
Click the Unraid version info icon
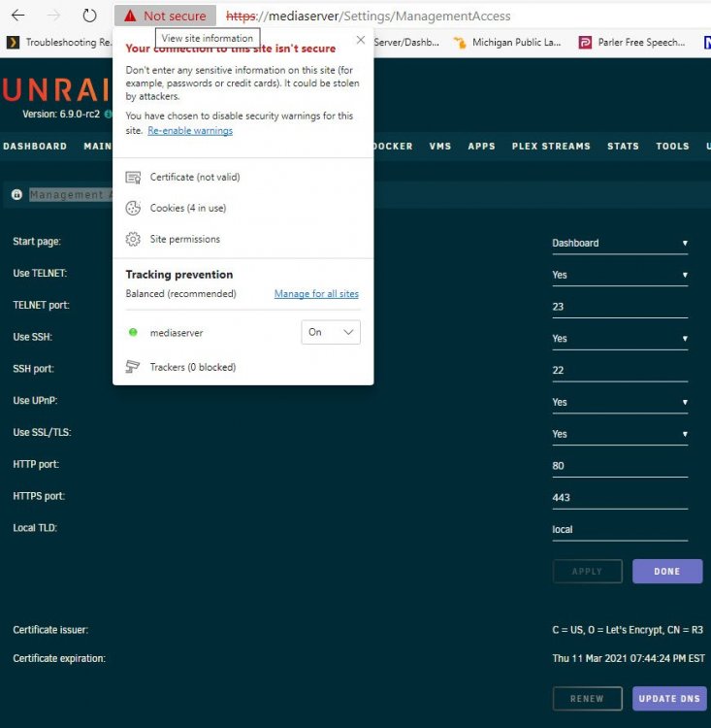pos(108,114)
